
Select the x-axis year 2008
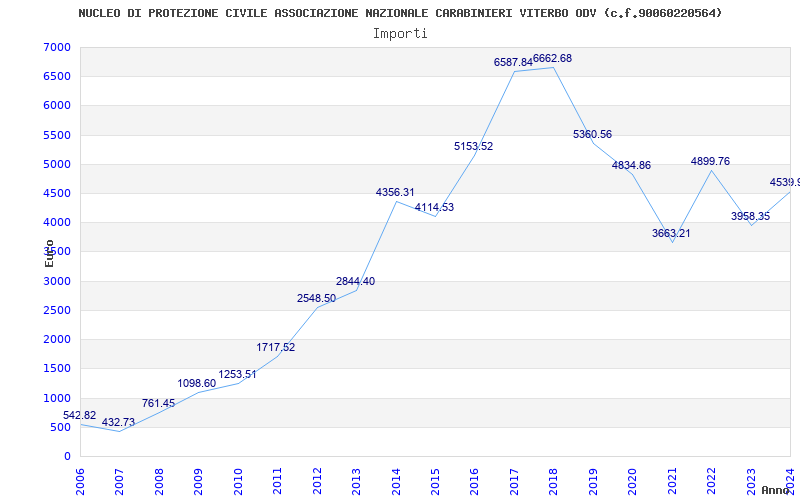[x=159, y=482]
